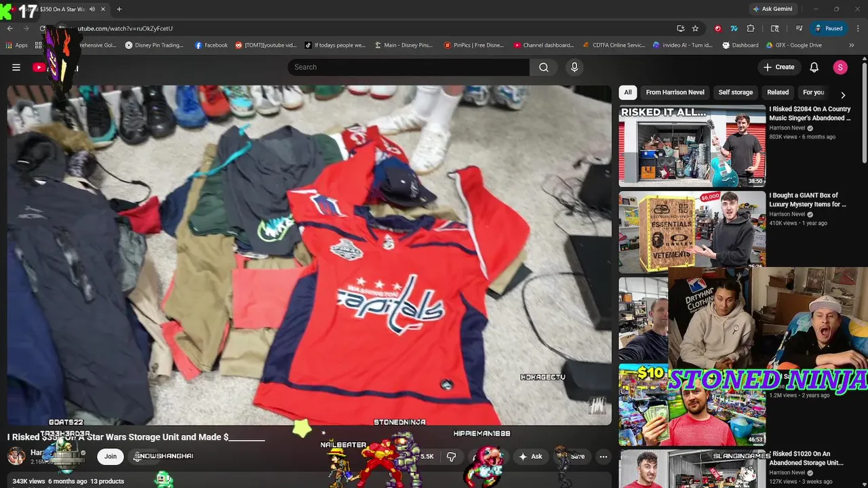Select the Self storage chip

click(736, 92)
